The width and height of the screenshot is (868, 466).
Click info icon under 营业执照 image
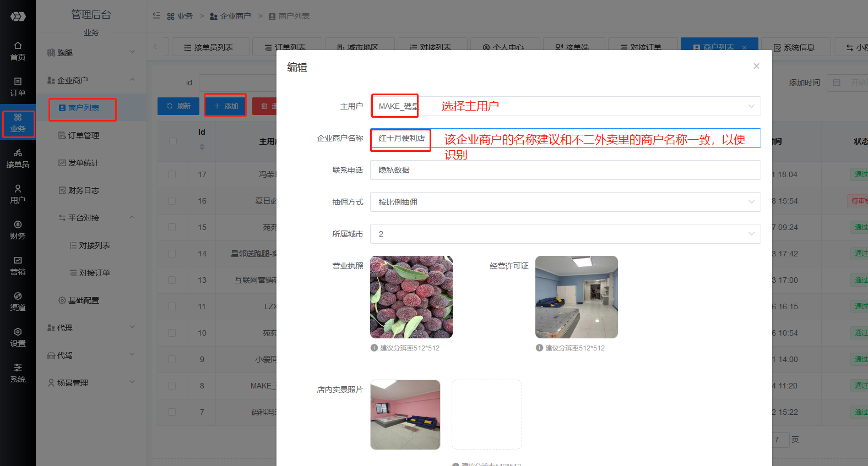coord(375,348)
